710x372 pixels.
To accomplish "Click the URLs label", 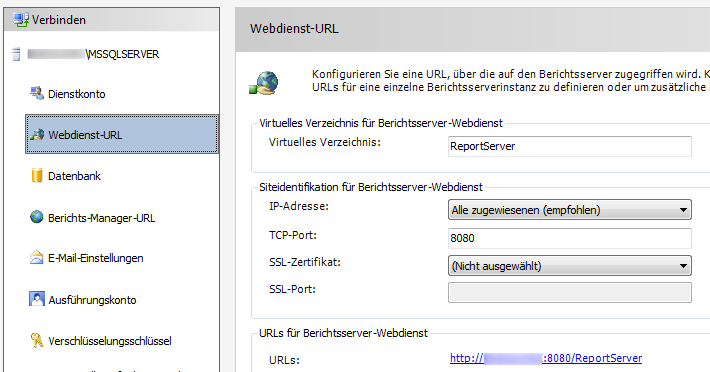I will (x=284, y=360).
